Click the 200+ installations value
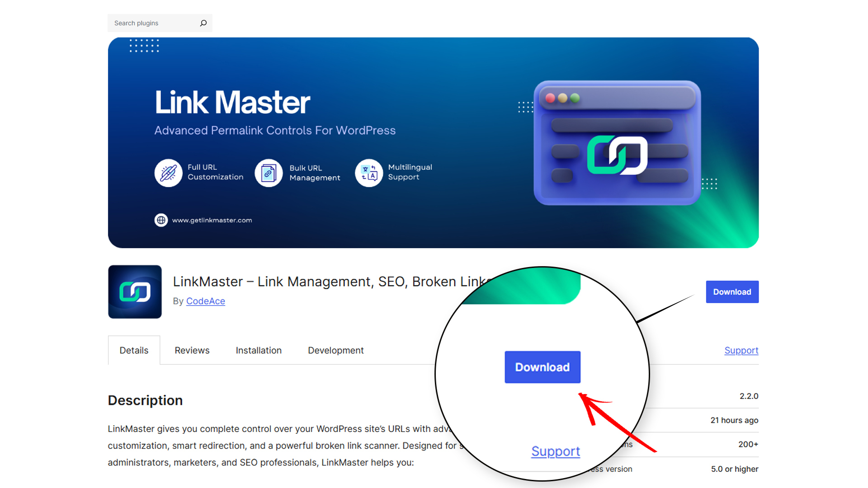The image size is (868, 488). pos(748,445)
